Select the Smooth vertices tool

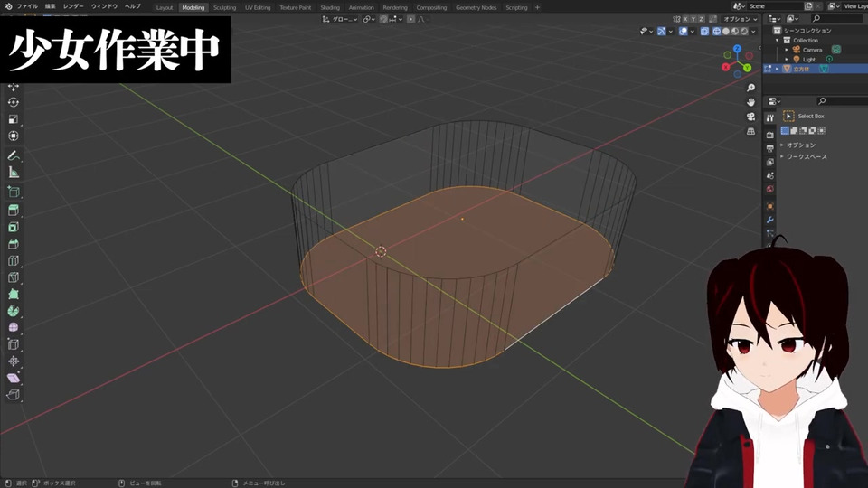tap(14, 327)
